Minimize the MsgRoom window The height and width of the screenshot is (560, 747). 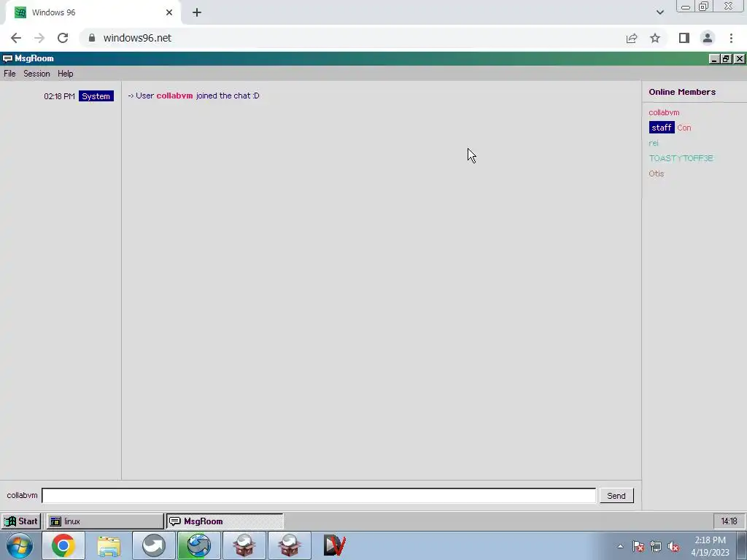713,58
